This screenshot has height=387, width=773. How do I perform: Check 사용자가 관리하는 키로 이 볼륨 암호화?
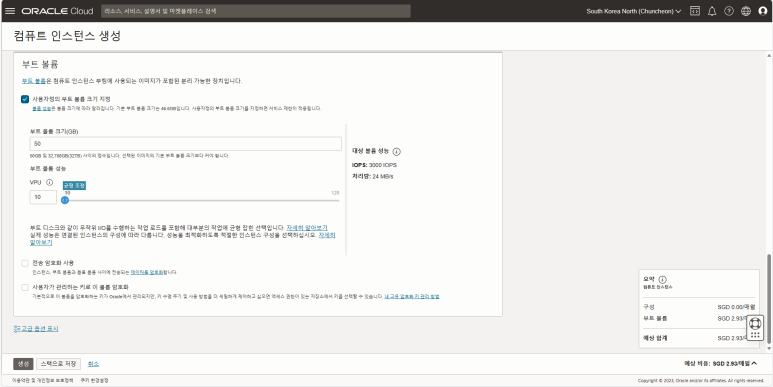click(25, 287)
